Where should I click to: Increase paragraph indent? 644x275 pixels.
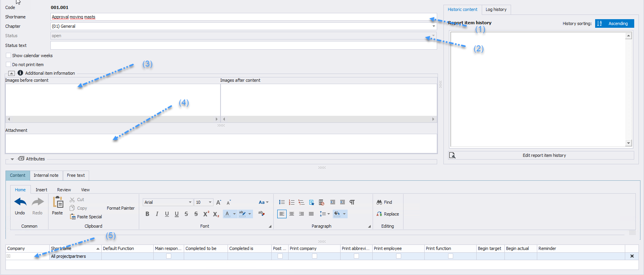[x=343, y=202]
